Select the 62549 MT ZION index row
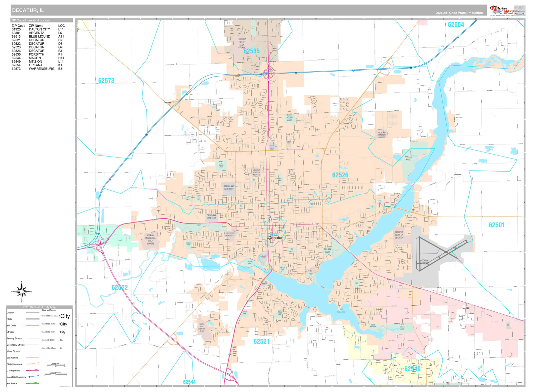 [38, 62]
